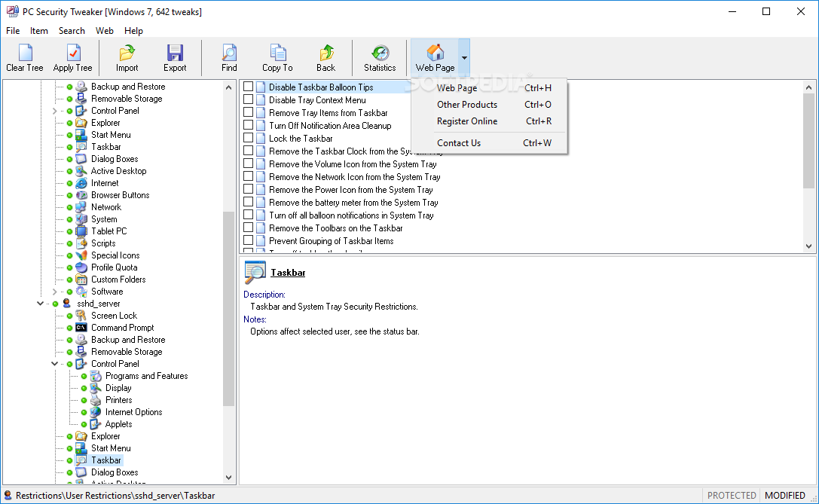This screenshot has width=819, height=504.
Task: Select the Special Icons tree item
Action: coord(115,255)
